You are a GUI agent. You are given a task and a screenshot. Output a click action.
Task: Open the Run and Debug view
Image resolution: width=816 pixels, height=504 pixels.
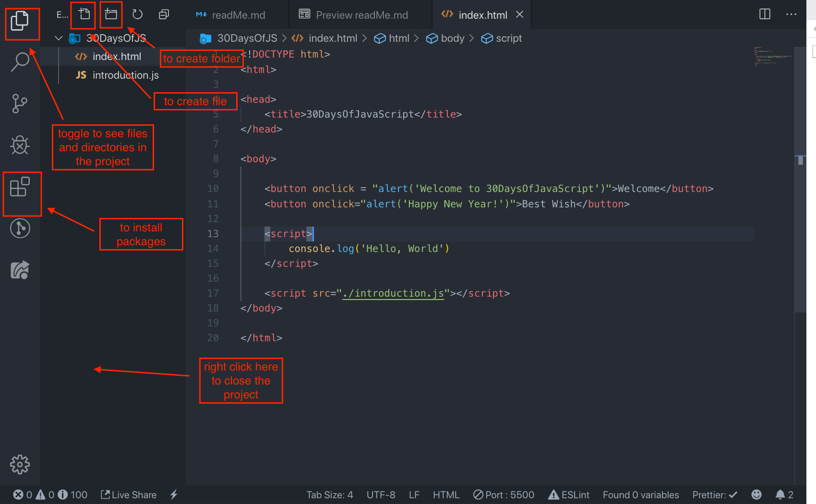(x=20, y=145)
